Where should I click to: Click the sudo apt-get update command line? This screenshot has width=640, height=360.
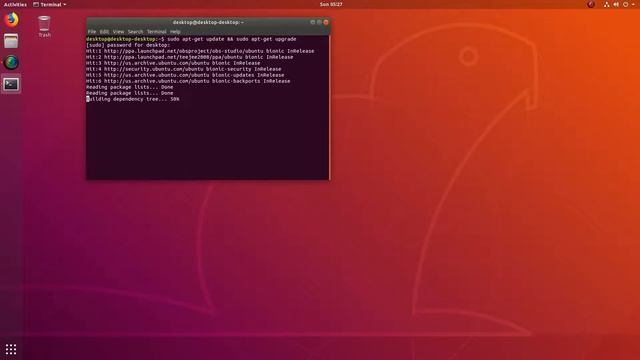pyautogui.click(x=191, y=39)
